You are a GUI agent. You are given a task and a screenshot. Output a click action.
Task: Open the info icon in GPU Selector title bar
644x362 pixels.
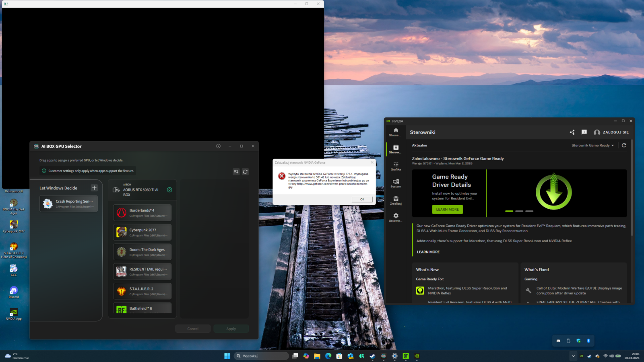click(x=218, y=146)
